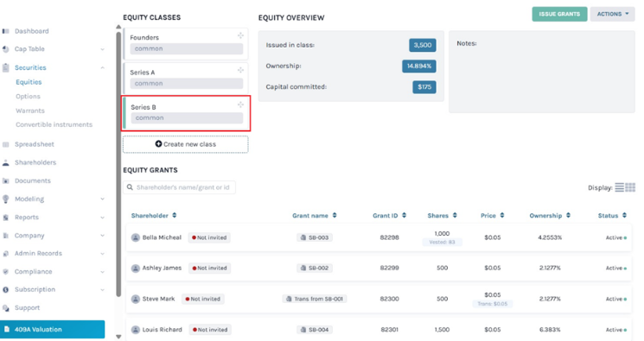
Task: Click the Shareholders person icon
Action: click(6, 163)
